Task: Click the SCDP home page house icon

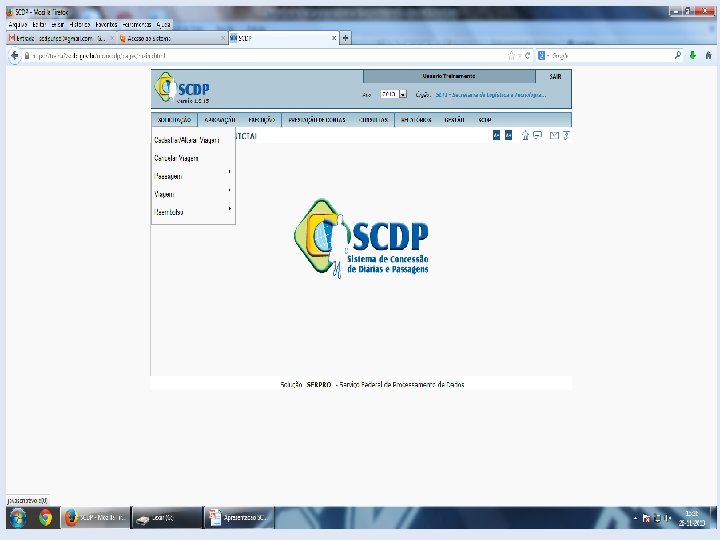Action: click(x=525, y=135)
